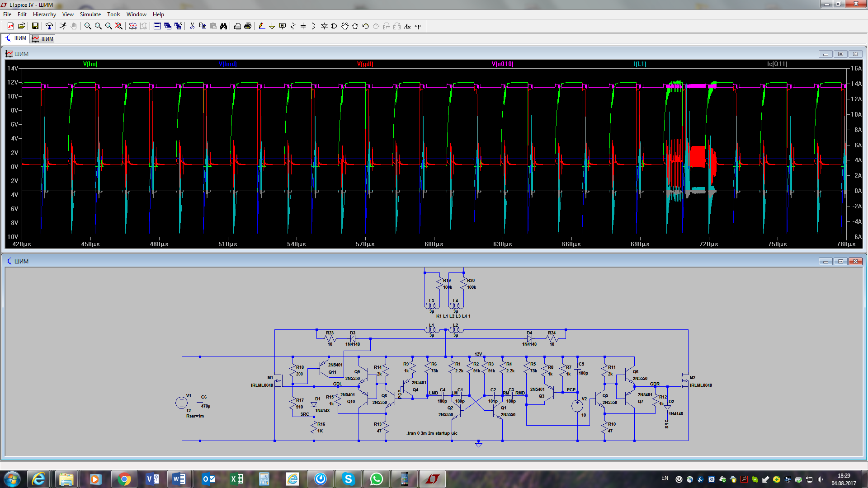Image resolution: width=868 pixels, height=488 pixels.
Task: Select the Draw Wire pencil tool
Action: [261, 26]
